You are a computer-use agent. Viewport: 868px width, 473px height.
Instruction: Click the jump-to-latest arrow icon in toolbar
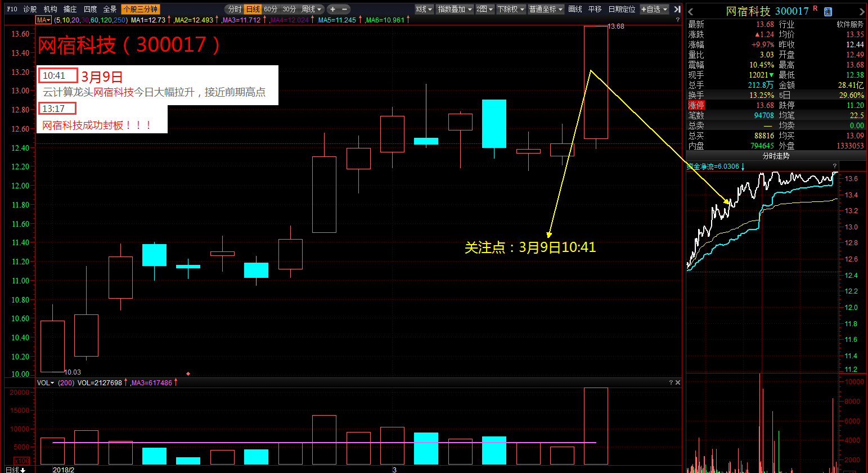(x=677, y=9)
